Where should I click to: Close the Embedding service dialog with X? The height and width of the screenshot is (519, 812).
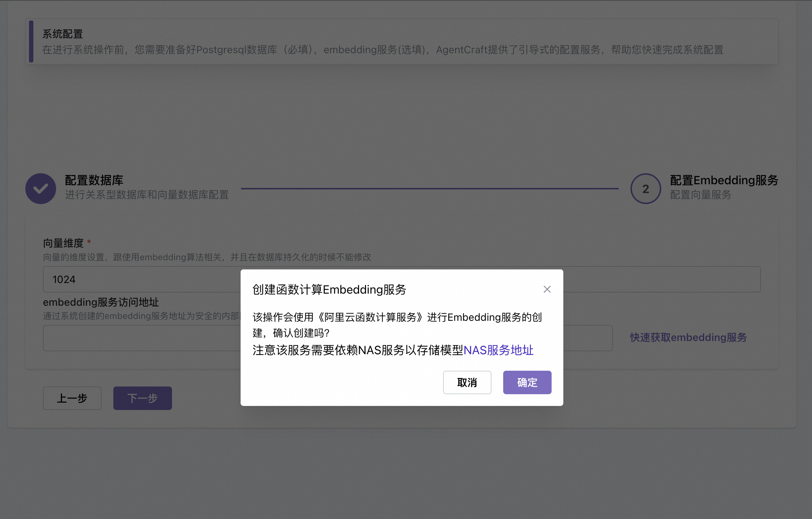547,289
